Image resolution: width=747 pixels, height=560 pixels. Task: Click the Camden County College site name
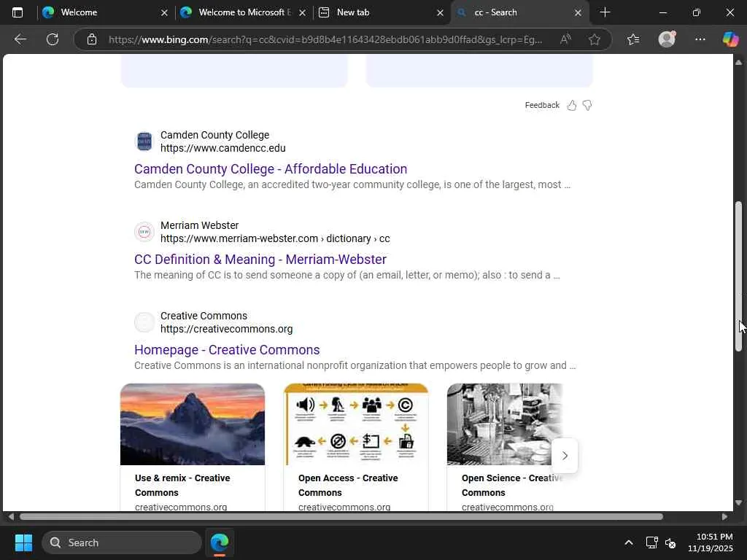pyautogui.click(x=215, y=135)
